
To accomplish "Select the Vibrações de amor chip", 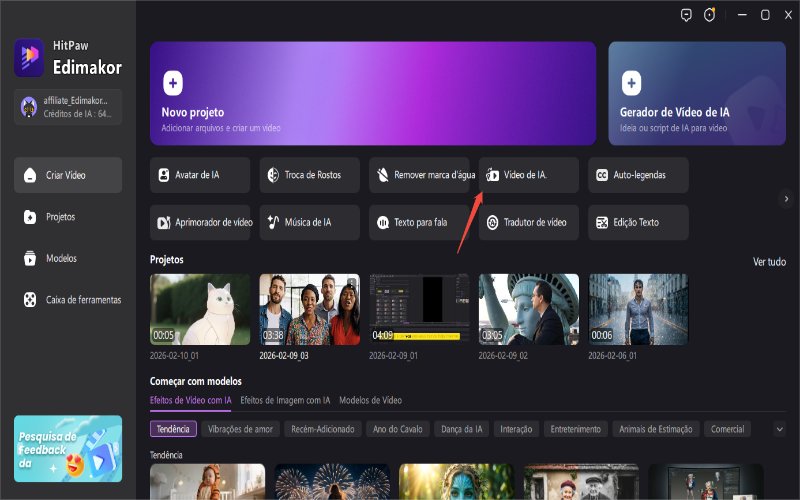I will (x=240, y=429).
